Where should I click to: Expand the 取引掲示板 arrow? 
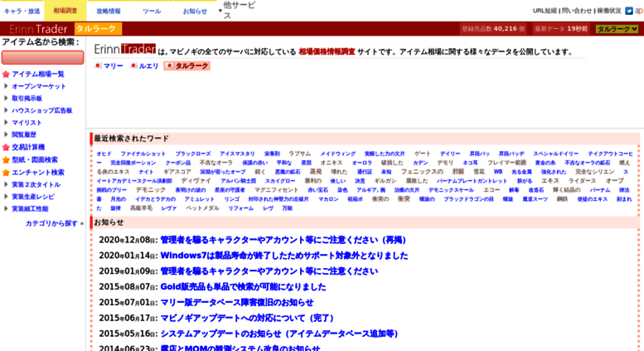point(6,98)
